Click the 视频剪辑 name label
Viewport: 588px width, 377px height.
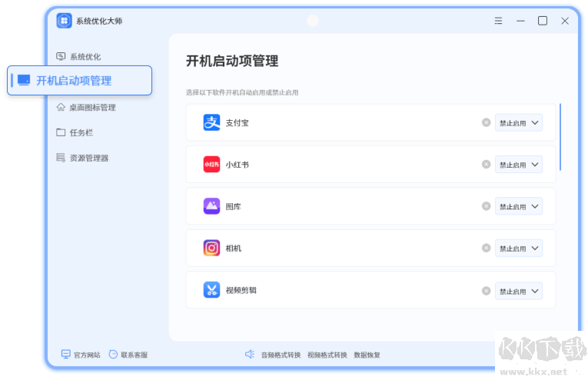[x=241, y=290]
